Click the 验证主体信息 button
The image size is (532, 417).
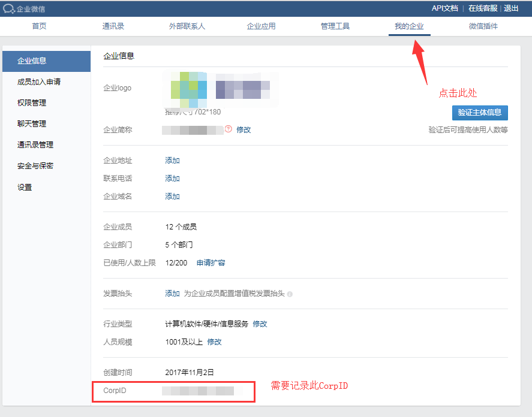[480, 113]
